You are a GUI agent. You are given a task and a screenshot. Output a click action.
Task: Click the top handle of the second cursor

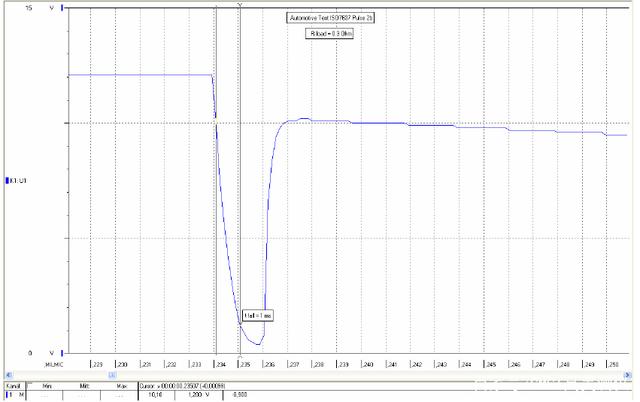pos(240,4)
